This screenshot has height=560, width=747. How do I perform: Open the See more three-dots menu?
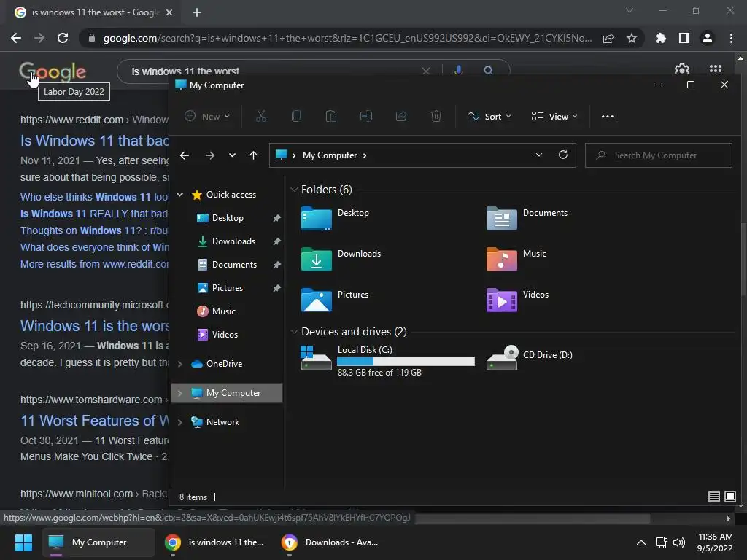608,116
